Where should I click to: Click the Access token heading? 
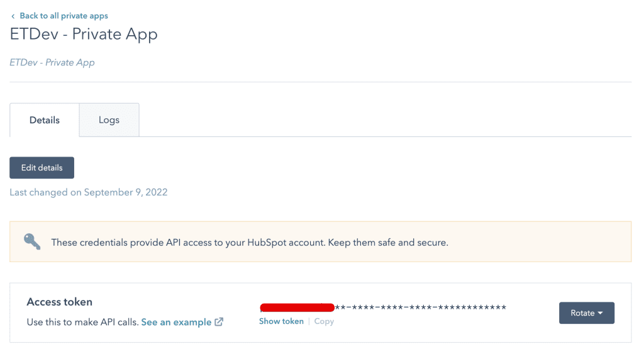60,302
